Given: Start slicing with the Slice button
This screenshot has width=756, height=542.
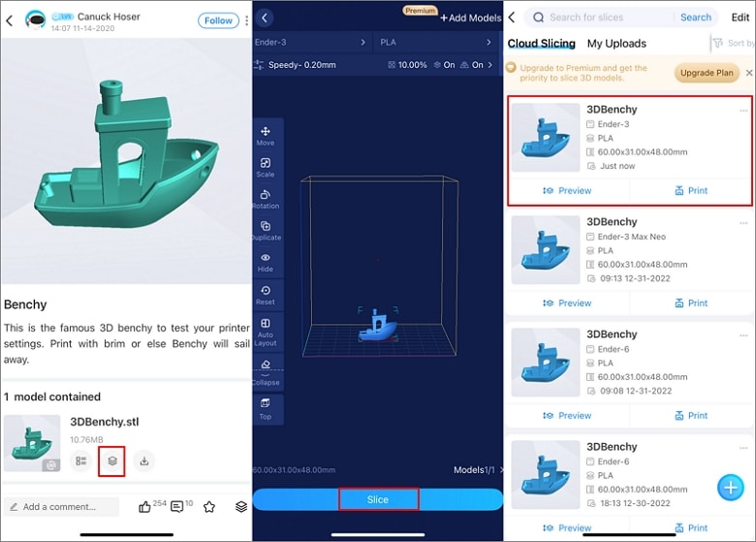Looking at the screenshot, I should [378, 499].
